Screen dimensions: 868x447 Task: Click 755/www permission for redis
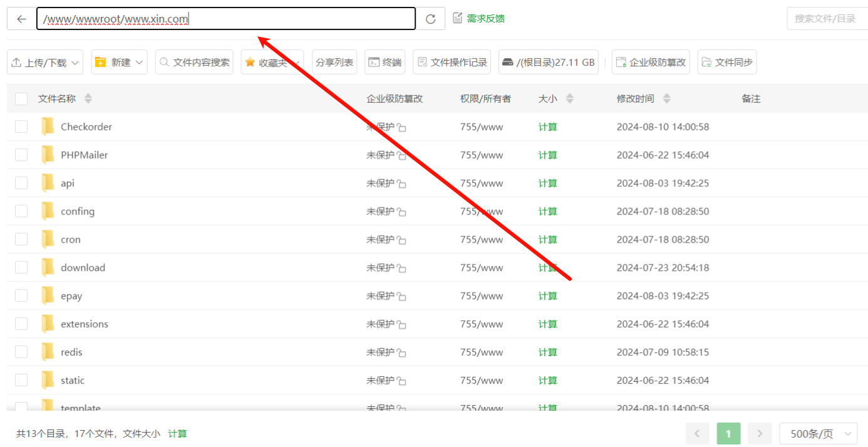point(482,352)
